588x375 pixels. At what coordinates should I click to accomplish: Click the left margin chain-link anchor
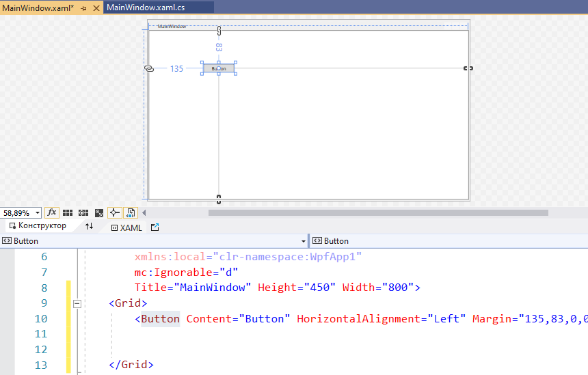pos(149,68)
